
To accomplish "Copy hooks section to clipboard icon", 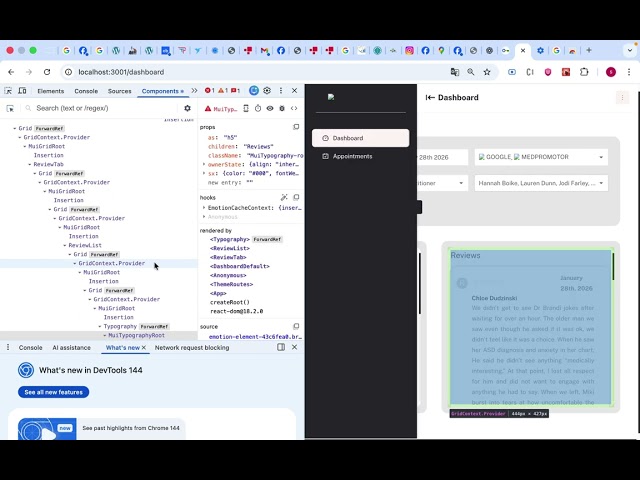I will (x=296, y=197).
